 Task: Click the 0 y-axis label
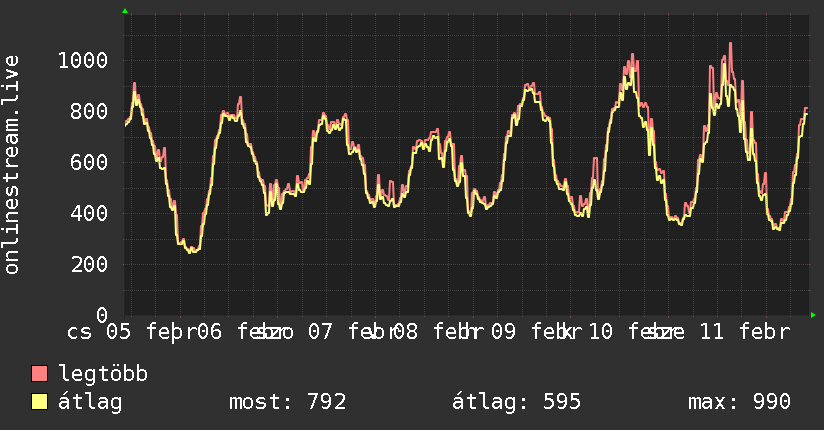click(102, 315)
